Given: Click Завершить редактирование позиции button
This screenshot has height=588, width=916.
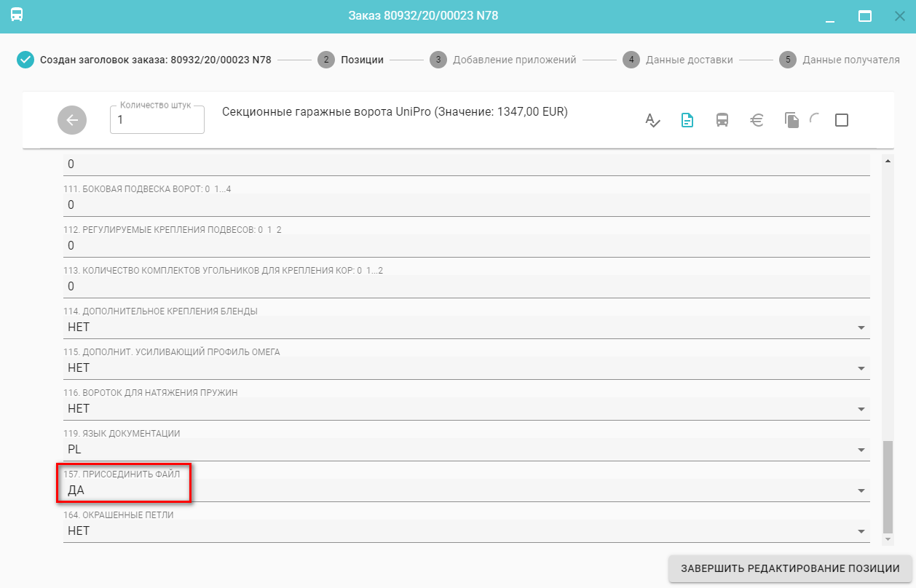Looking at the screenshot, I should point(789,568).
